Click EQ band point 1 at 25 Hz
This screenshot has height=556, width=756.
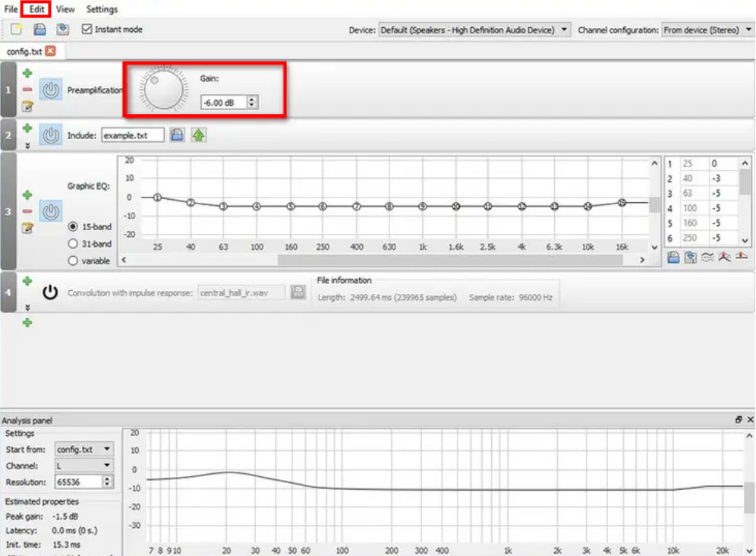(x=157, y=197)
